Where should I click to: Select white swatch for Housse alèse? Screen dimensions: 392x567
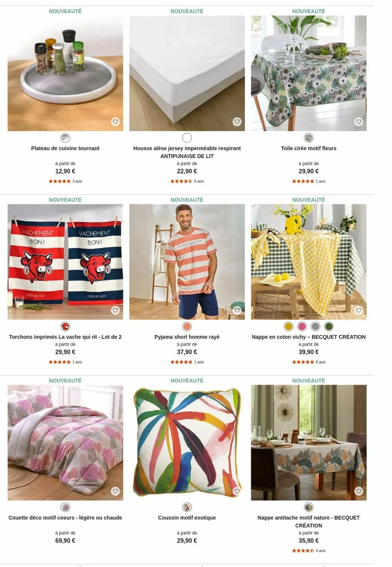pyautogui.click(x=187, y=138)
